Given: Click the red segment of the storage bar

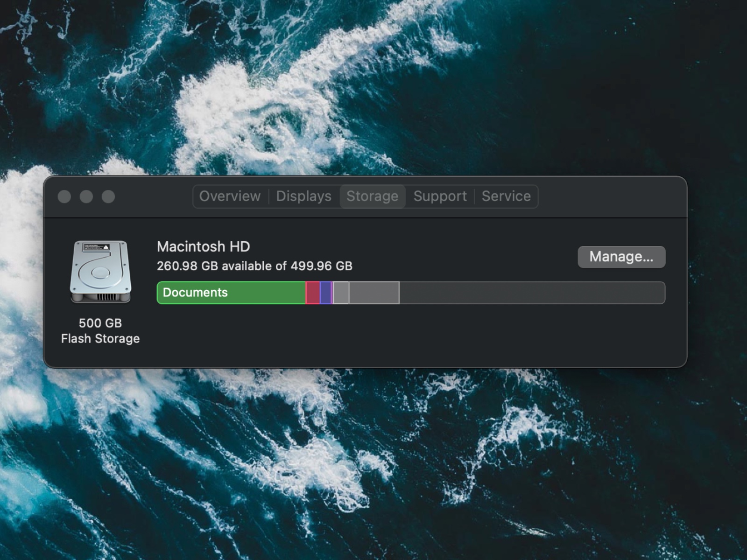Looking at the screenshot, I should click(312, 293).
